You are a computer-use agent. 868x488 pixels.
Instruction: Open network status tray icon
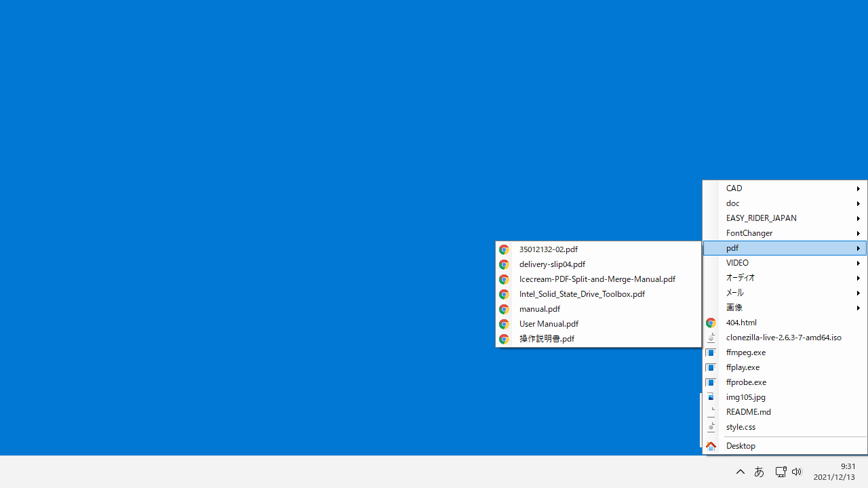(x=781, y=472)
